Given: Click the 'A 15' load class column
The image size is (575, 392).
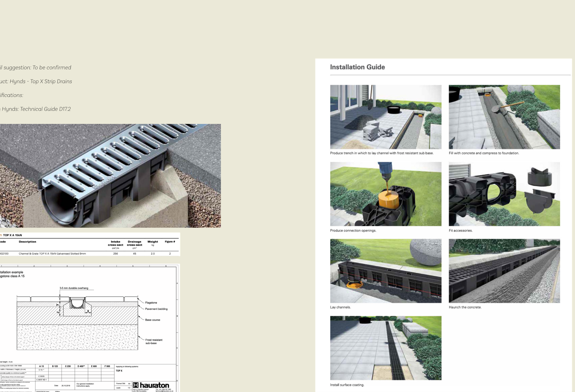Looking at the screenshot, I should (42, 366).
